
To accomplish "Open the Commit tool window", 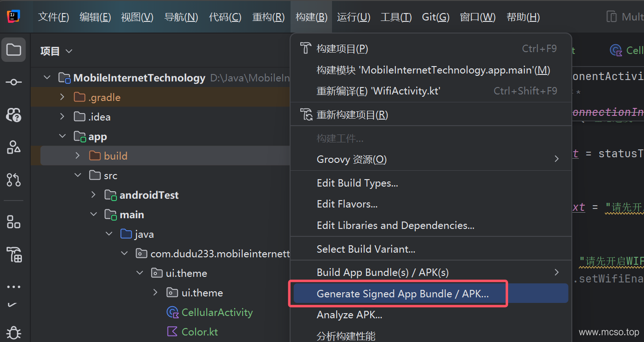I will (x=14, y=82).
